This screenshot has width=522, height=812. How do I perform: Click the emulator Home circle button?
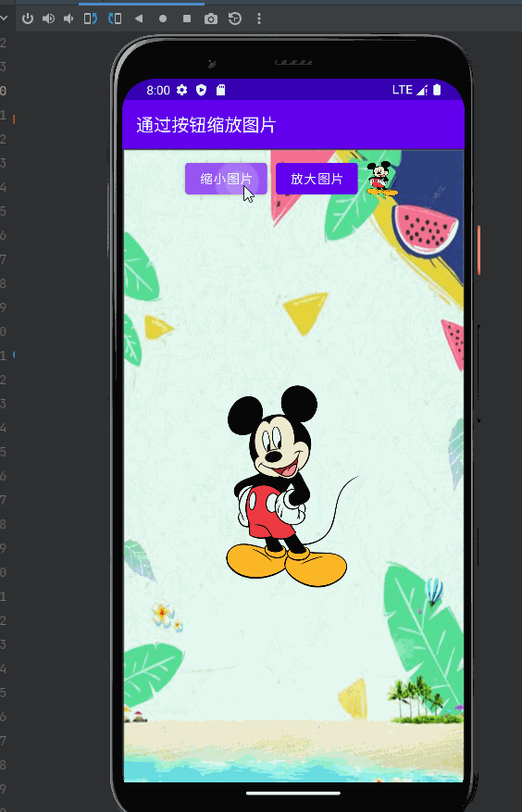pos(163,19)
